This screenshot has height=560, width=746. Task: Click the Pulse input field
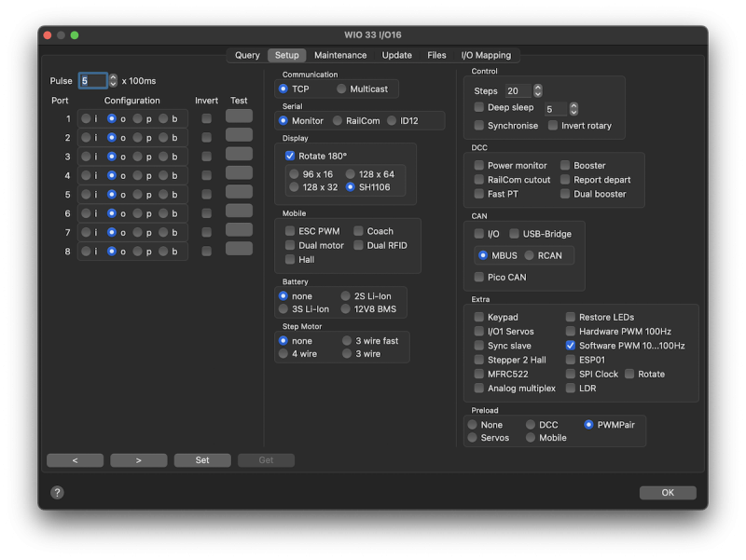click(92, 81)
